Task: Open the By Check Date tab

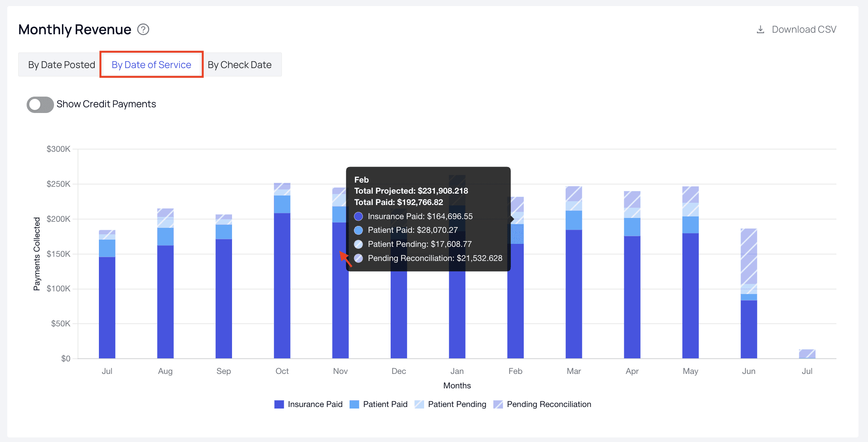Action: [x=239, y=65]
